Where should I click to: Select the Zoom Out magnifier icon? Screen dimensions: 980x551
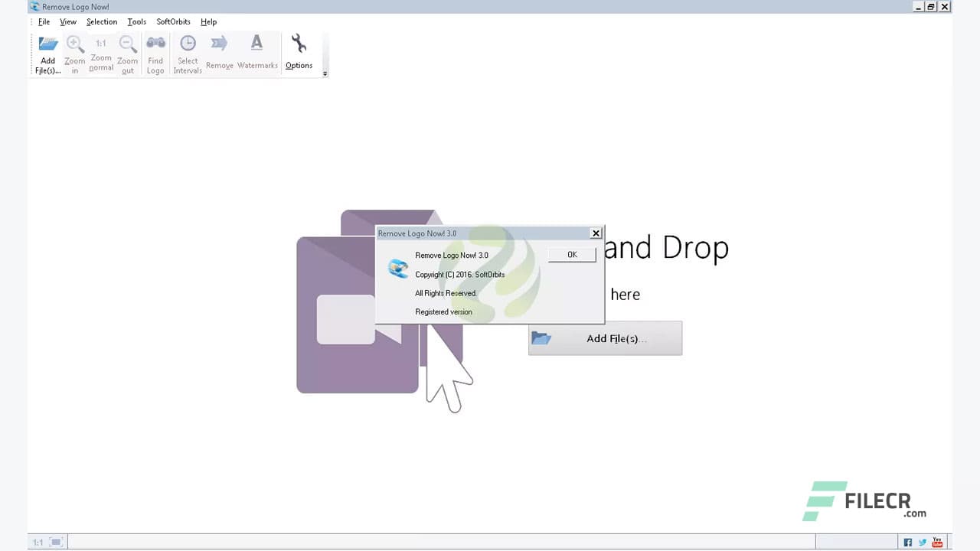(x=127, y=44)
